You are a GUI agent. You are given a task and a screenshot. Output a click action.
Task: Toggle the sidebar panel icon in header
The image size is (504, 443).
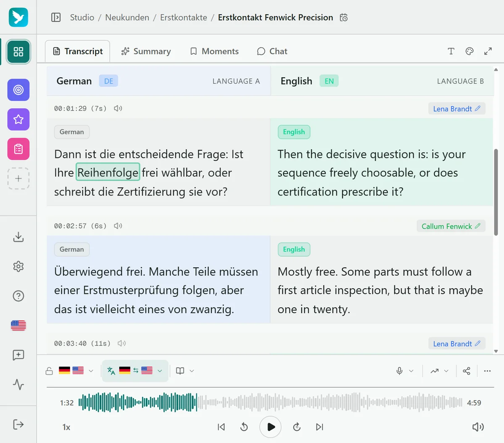pyautogui.click(x=56, y=17)
